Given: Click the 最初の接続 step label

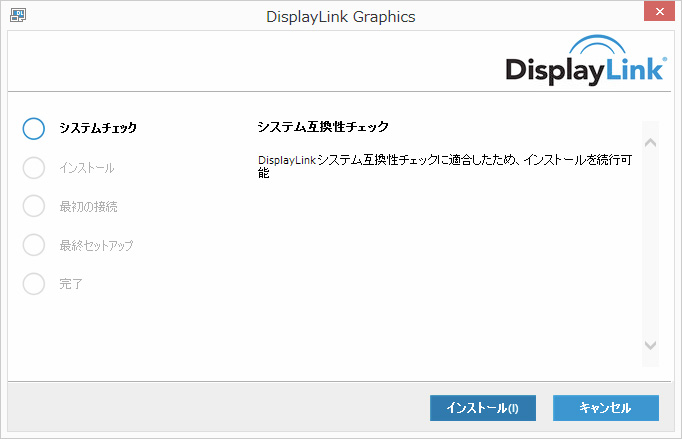Looking at the screenshot, I should click(x=88, y=206).
